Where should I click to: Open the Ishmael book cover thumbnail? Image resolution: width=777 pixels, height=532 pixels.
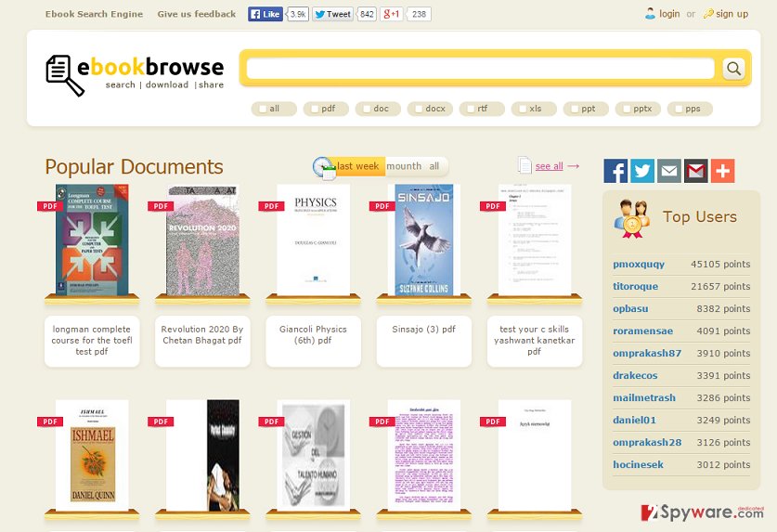92,455
